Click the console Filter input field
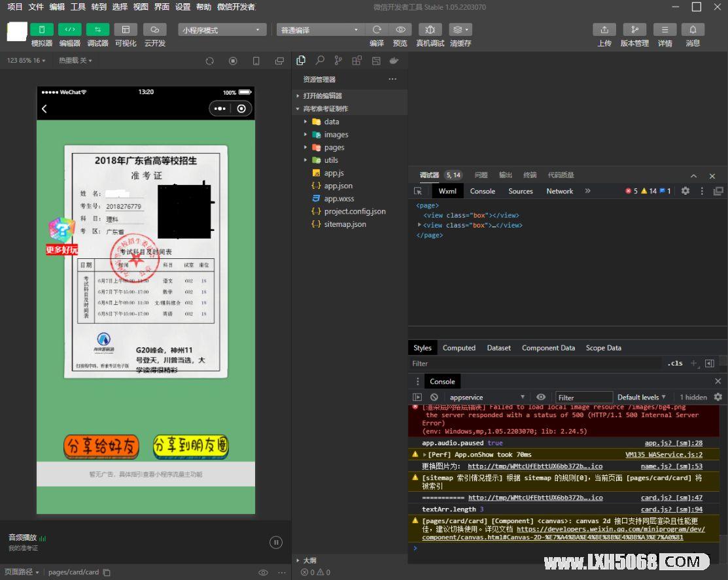 coord(584,397)
